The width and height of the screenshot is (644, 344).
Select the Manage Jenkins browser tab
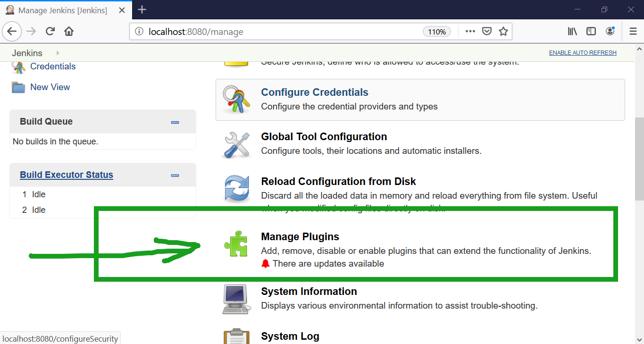[62, 10]
